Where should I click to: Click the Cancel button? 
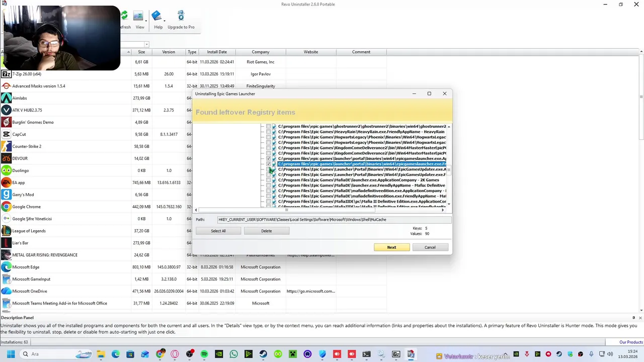pyautogui.click(x=430, y=247)
